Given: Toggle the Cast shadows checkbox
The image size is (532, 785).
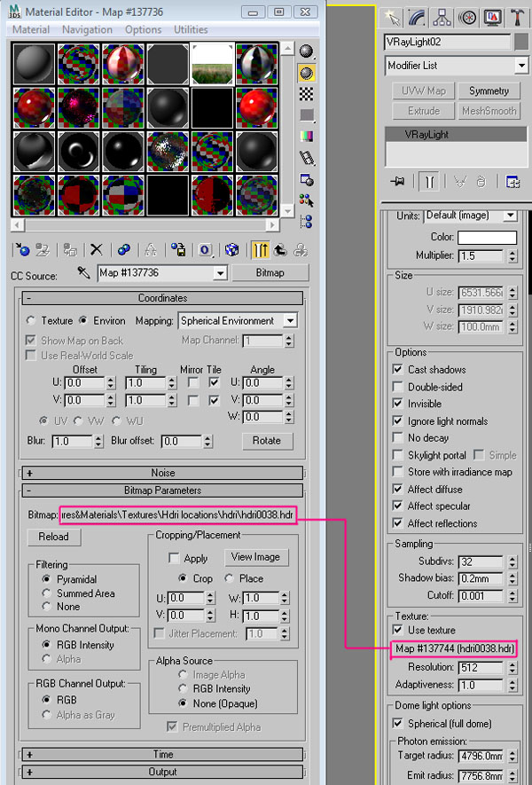Looking at the screenshot, I should point(398,370).
